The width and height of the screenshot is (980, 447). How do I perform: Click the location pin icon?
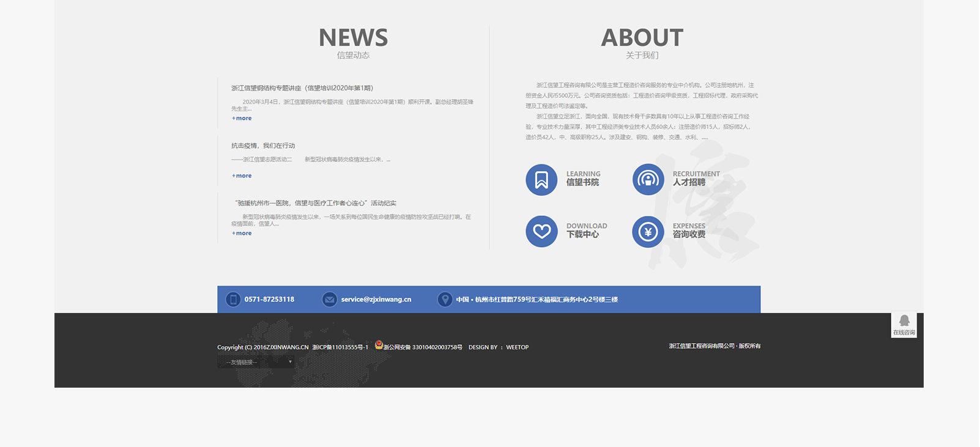click(x=445, y=300)
